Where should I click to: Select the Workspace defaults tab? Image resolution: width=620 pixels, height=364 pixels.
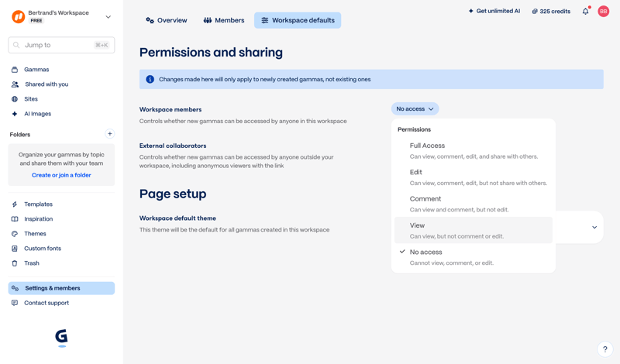tap(298, 20)
